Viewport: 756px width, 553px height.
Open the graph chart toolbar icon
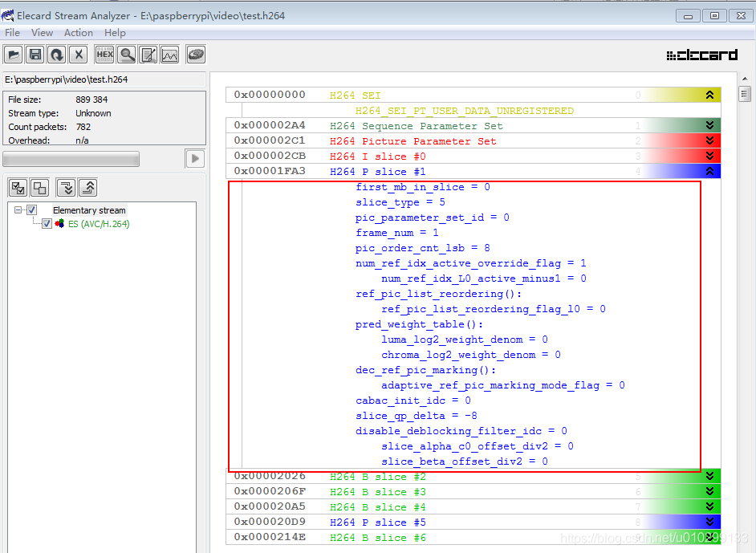[x=169, y=55]
